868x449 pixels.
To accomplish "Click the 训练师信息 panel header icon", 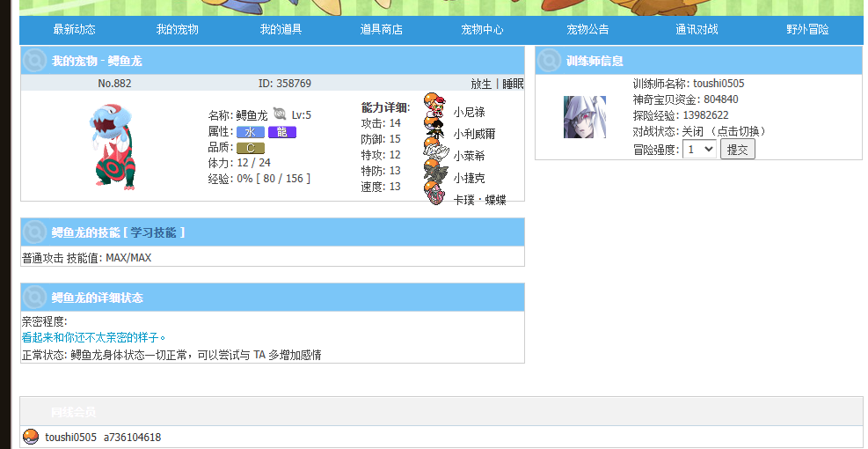I will 549,61.
